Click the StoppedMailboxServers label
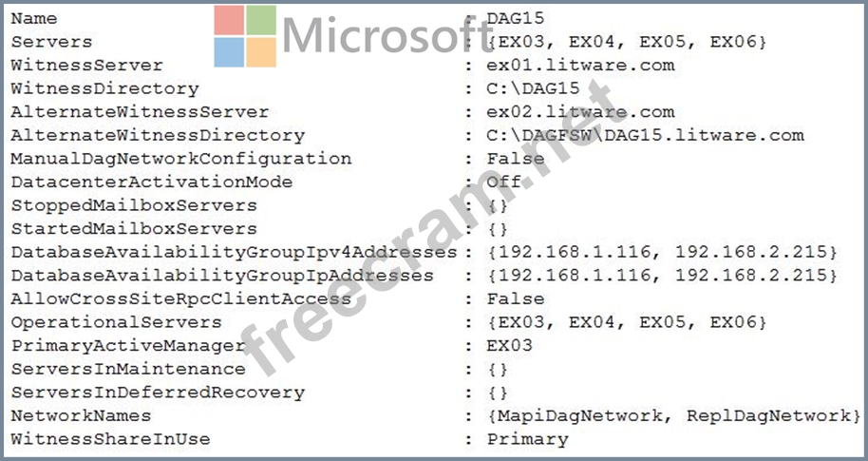Screen dimensions: 868x461 134,205
